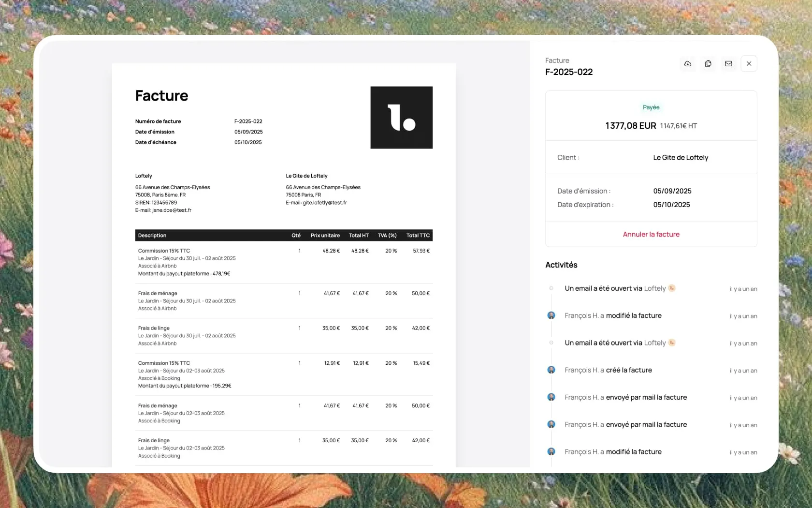Send the invoice by email icon
Viewport: 812px width, 508px height.
tap(728, 64)
